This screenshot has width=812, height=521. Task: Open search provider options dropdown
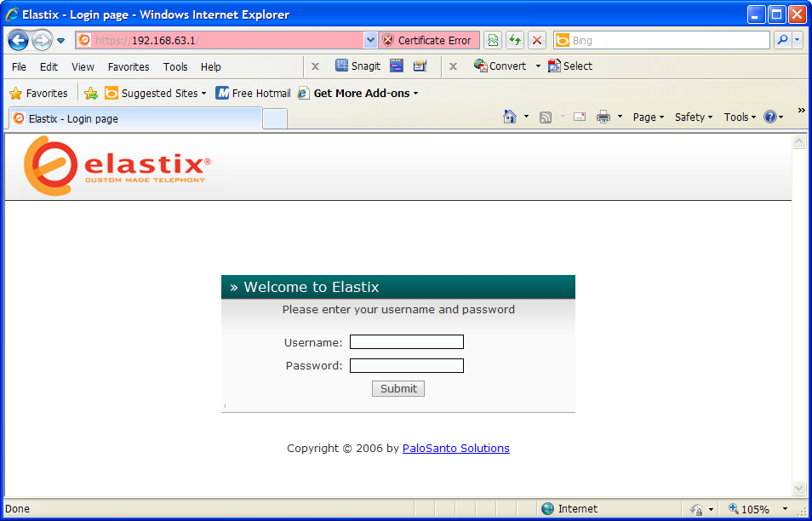[x=797, y=40]
